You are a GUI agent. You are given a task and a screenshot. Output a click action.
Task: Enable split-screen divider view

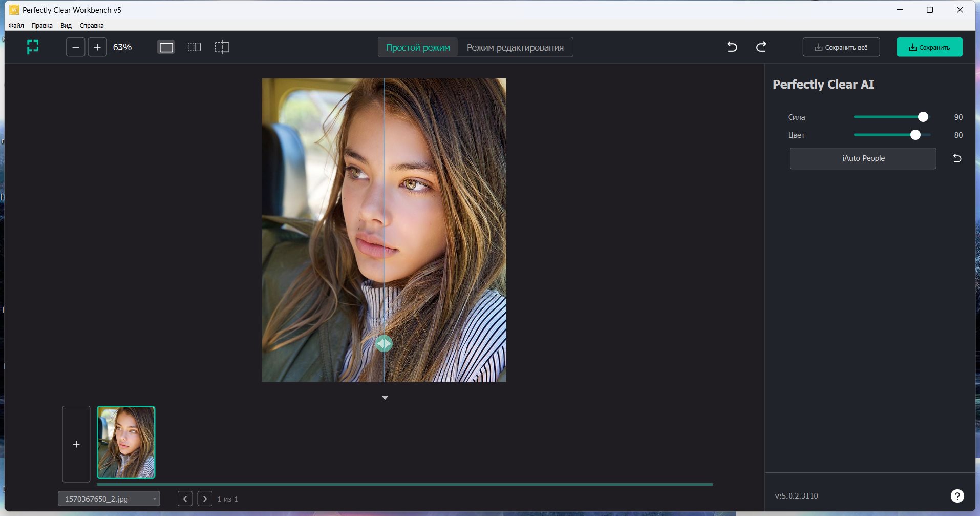222,47
